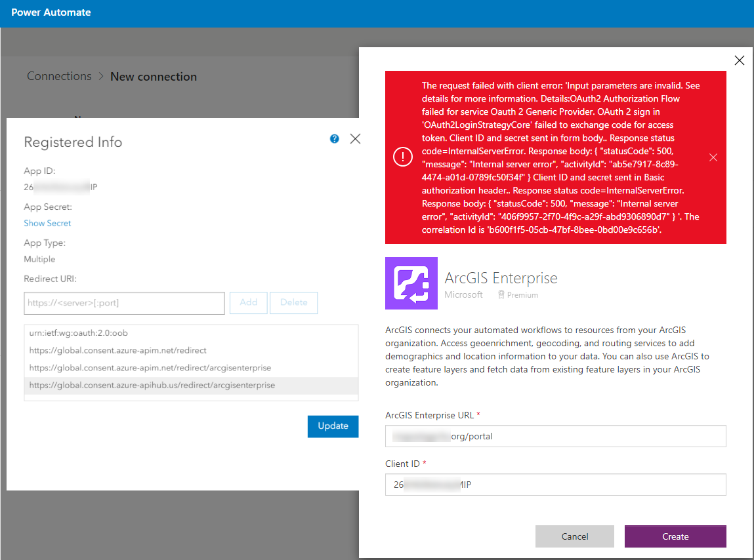Click the error exclamation icon in the banner
This screenshot has width=754, height=560.
coord(403,157)
